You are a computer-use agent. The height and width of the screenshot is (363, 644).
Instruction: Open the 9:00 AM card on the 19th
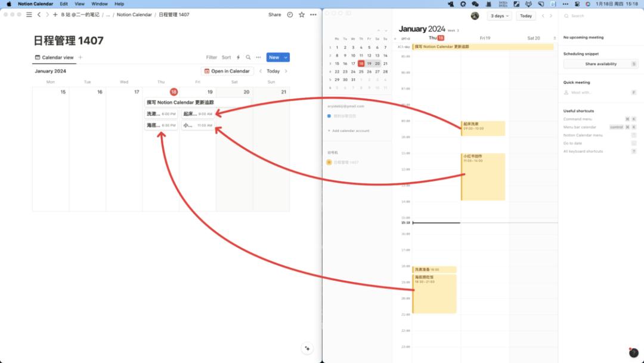[198, 114]
